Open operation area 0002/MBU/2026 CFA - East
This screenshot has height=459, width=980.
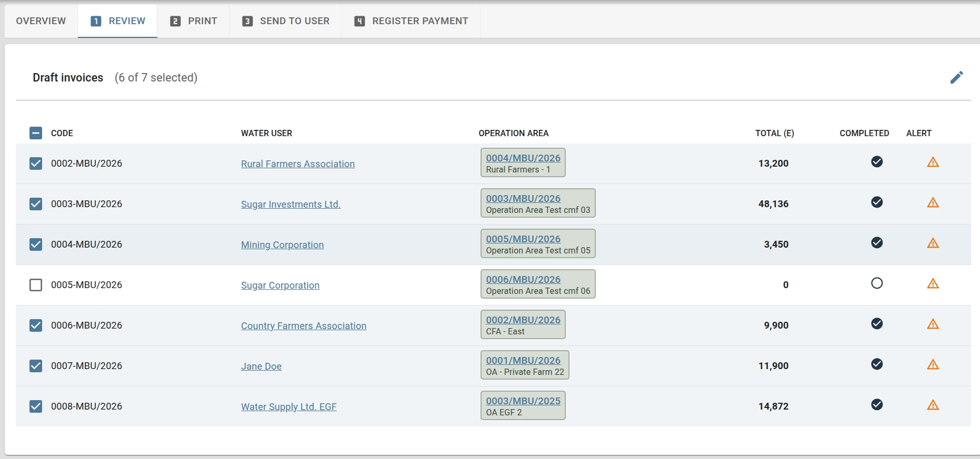point(523,324)
